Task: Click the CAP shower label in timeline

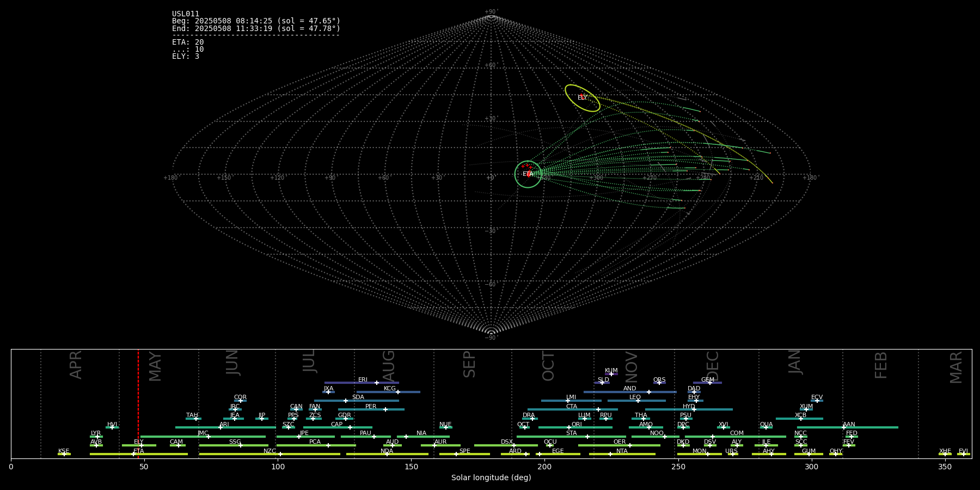Action: [x=337, y=424]
